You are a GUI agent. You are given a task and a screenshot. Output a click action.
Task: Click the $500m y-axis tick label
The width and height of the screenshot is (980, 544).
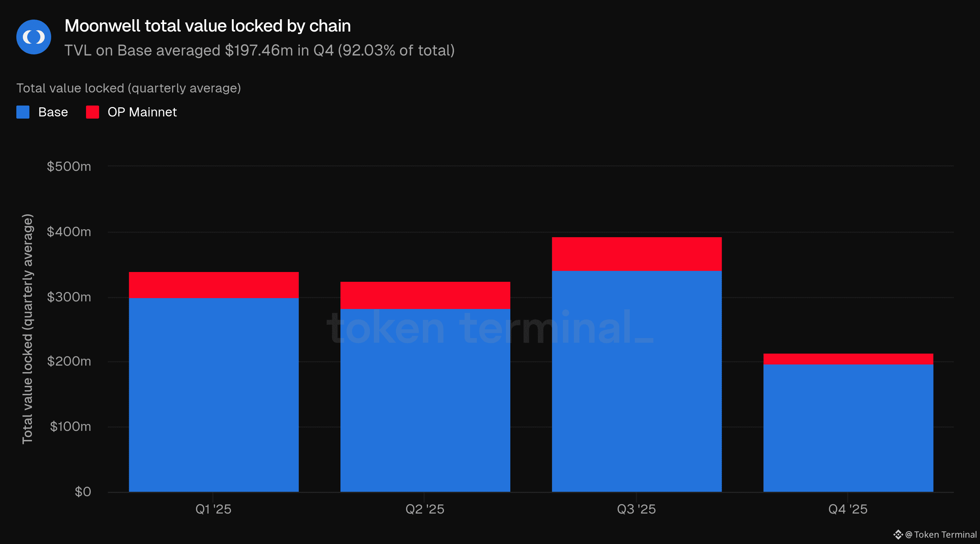tap(69, 166)
